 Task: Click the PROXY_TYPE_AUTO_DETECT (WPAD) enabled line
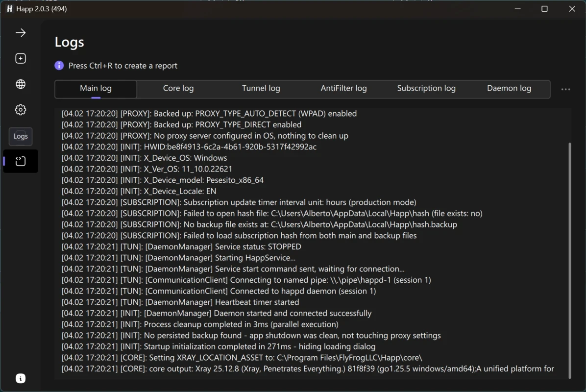[x=209, y=114]
